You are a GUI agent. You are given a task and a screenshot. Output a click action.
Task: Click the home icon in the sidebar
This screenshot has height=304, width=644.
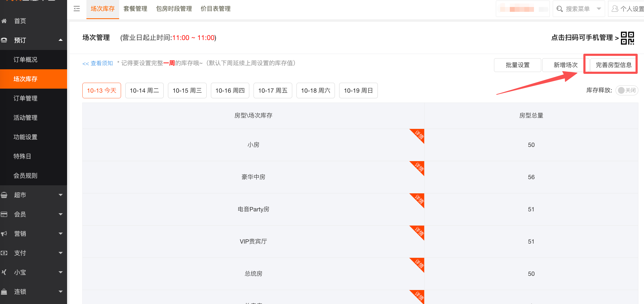pyautogui.click(x=4, y=21)
